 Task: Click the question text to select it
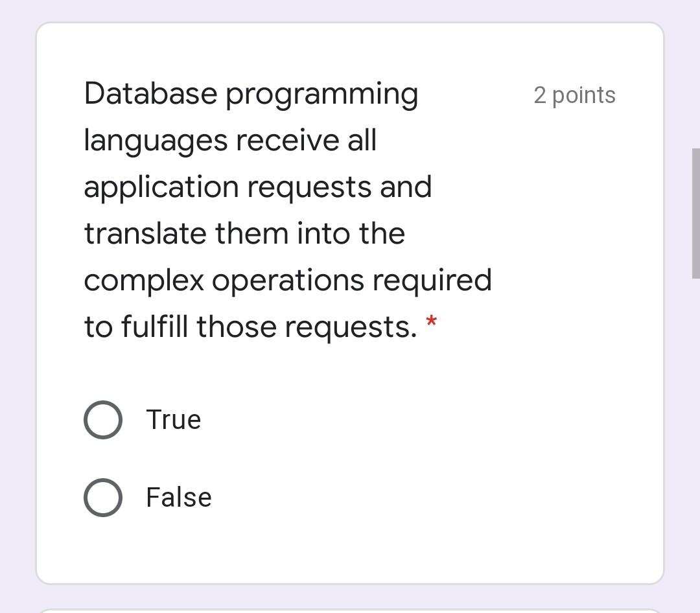coord(259,207)
